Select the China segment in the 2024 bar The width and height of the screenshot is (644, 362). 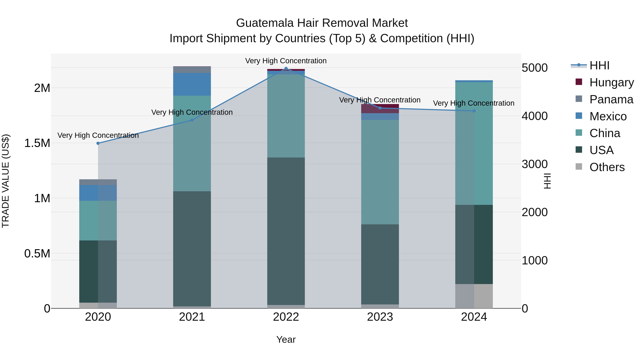(474, 144)
